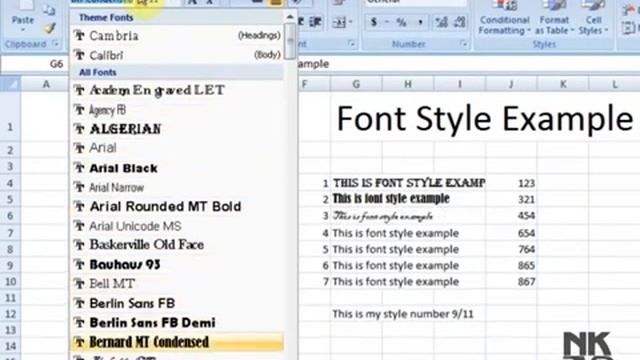
Task: Click Decrease Decimal icon
Action: (x=460, y=22)
